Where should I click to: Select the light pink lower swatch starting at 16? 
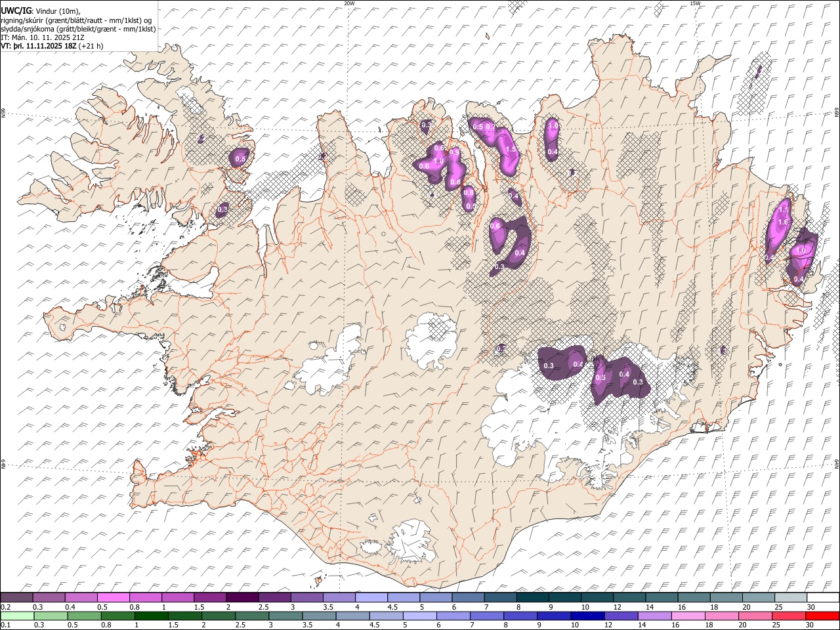(687, 616)
